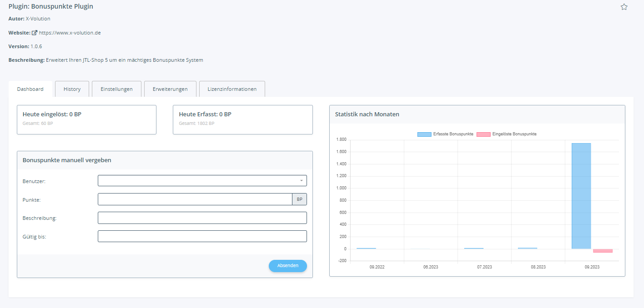
Task: Click the external link icon beside Website
Action: [x=34, y=33]
